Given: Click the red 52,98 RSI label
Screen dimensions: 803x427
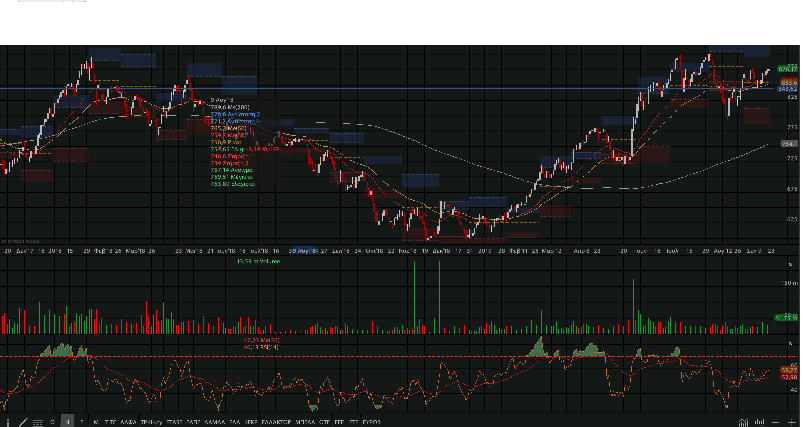Looking at the screenshot, I should (789, 377).
